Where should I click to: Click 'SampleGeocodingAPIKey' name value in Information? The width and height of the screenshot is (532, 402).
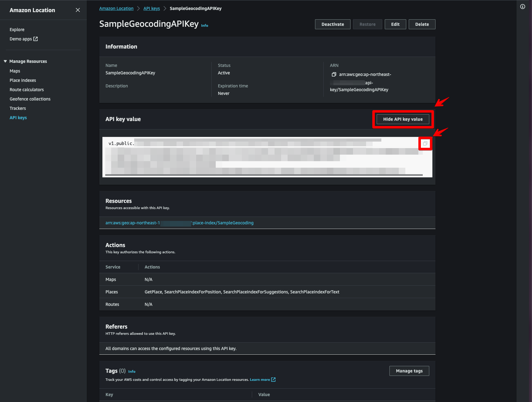coord(130,73)
